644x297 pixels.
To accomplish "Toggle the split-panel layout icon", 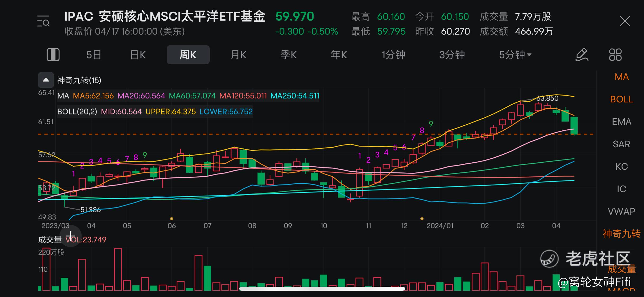I will (53, 55).
